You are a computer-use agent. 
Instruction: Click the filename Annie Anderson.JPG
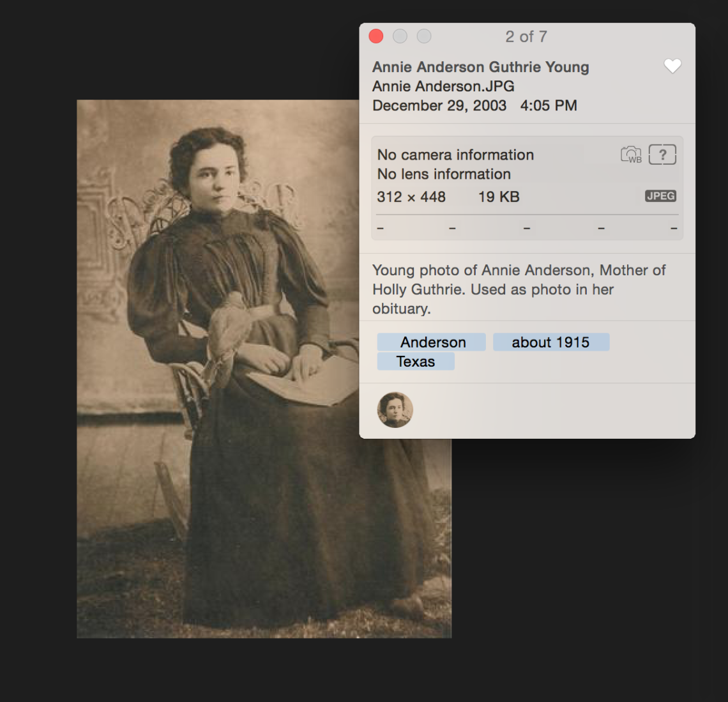tap(443, 86)
